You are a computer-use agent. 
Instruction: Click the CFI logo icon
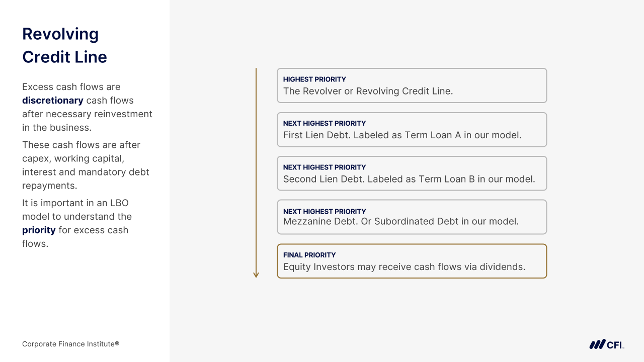tap(606, 344)
